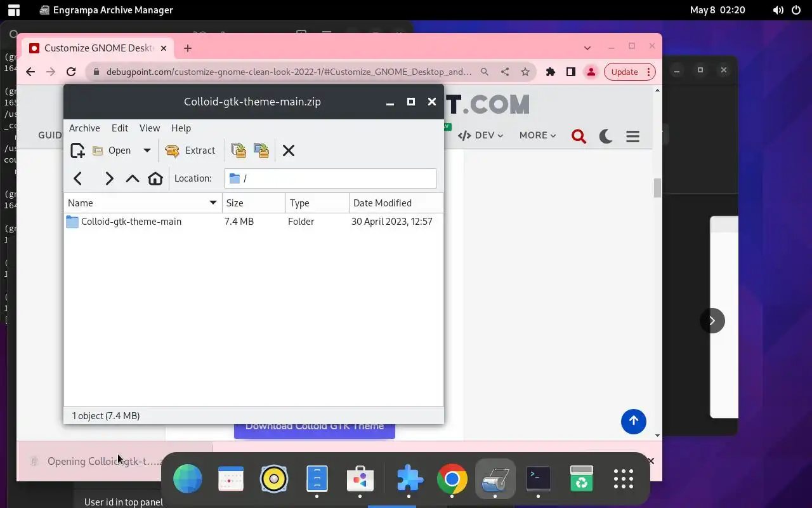
Task: Go to archive home location
Action: point(155,178)
